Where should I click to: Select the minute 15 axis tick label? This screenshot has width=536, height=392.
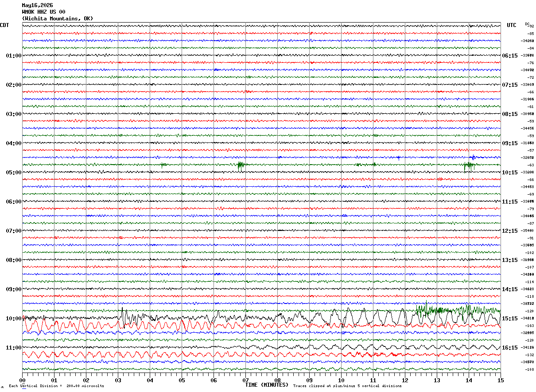(500, 380)
